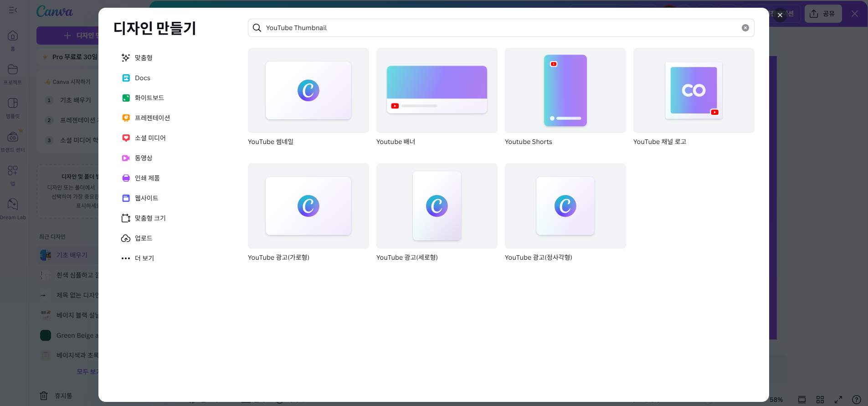Viewport: 868px width, 406px height.
Task: Close the 디자인 만들기 dialog
Action: (780, 15)
